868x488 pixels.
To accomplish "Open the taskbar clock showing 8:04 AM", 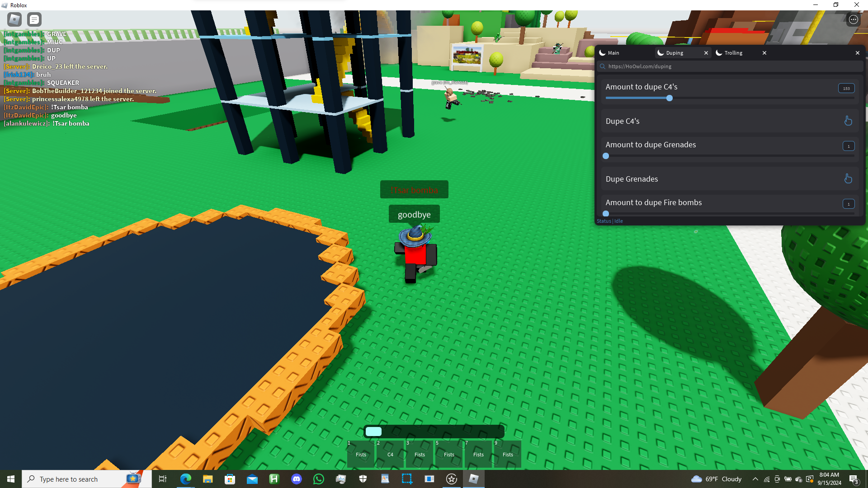I will coord(829,479).
